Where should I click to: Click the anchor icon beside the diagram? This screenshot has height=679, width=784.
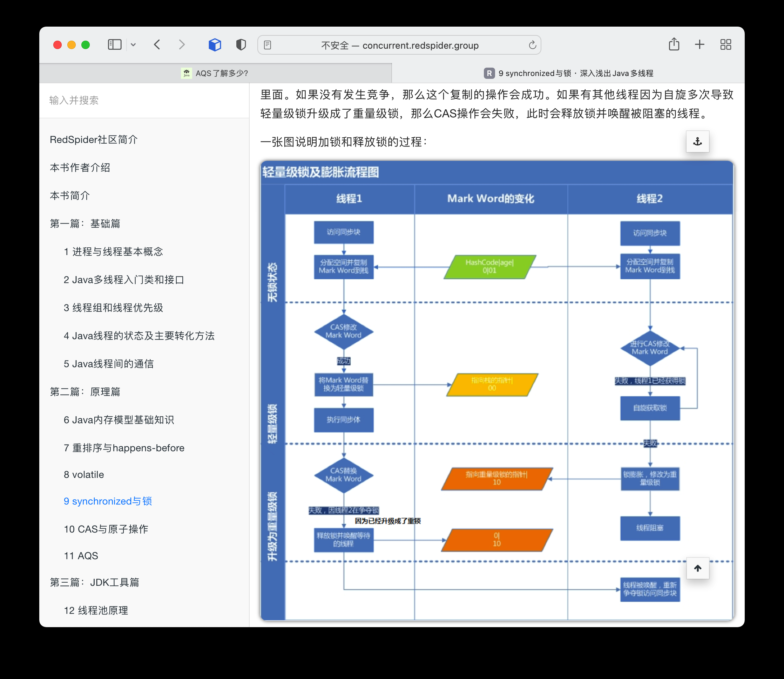697,141
